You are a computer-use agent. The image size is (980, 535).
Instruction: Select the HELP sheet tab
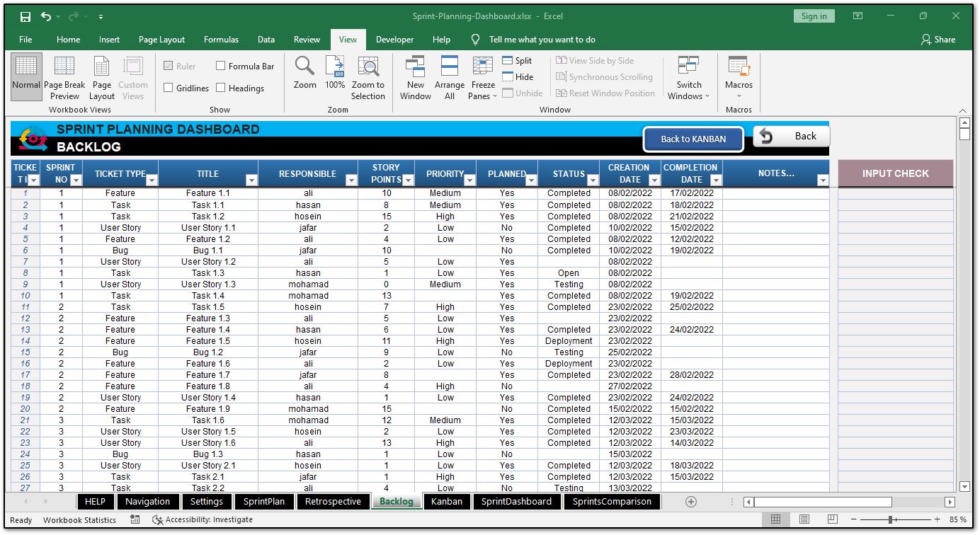pos(95,502)
